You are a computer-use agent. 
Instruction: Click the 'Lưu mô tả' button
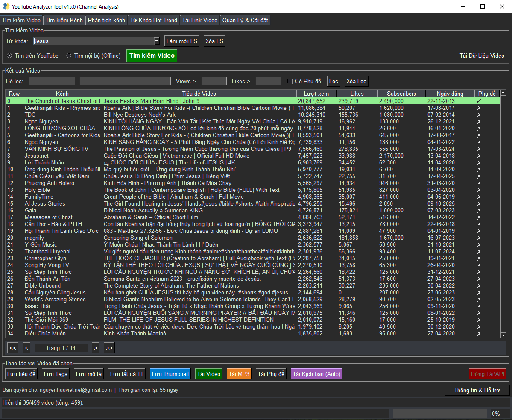[88, 374]
